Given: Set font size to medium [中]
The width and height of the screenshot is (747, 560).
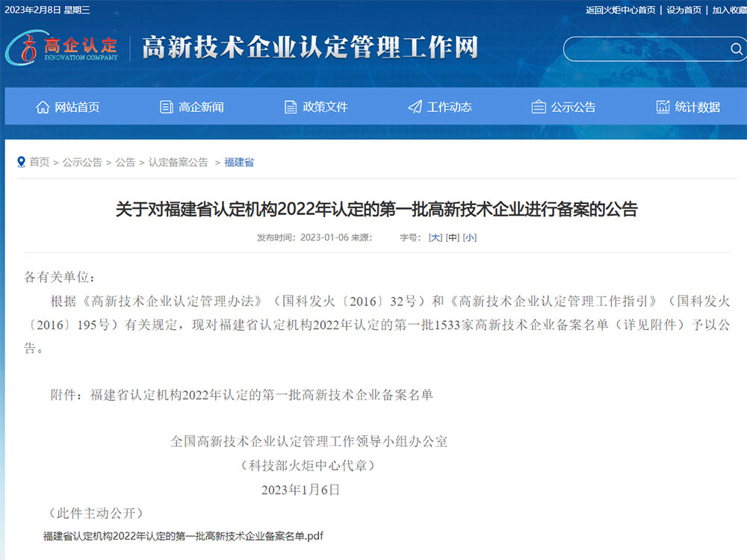Looking at the screenshot, I should 452,237.
